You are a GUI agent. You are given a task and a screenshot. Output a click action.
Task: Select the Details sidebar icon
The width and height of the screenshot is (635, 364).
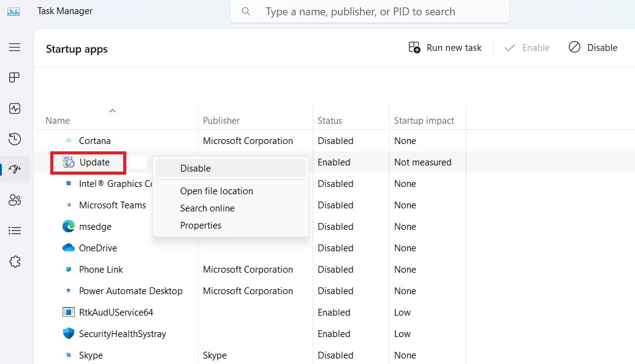click(15, 230)
